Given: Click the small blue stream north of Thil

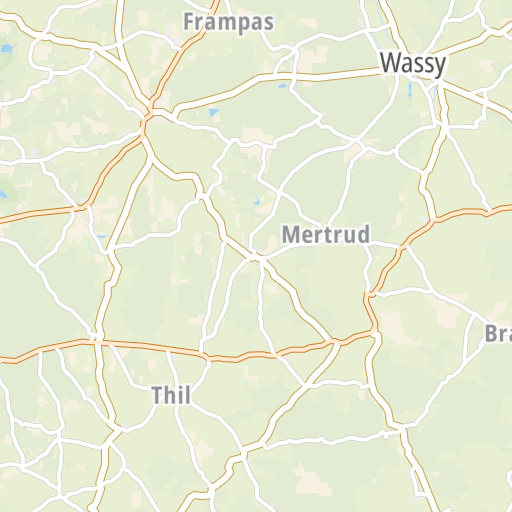Looking at the screenshot, I should pyautogui.click(x=92, y=246).
